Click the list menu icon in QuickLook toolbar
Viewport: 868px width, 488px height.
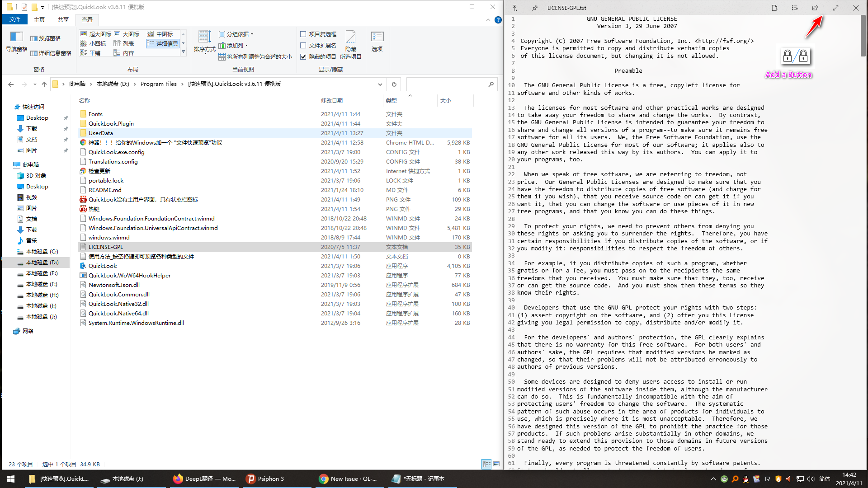click(x=795, y=8)
